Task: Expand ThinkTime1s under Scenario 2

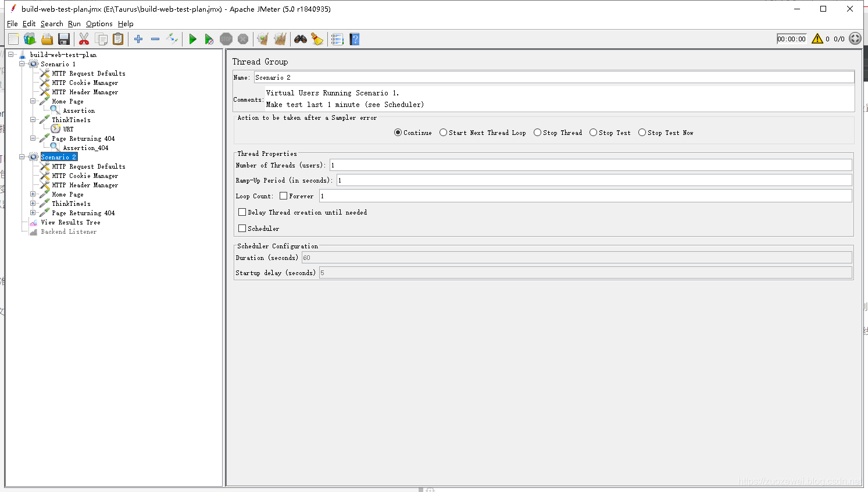Action: (x=33, y=204)
